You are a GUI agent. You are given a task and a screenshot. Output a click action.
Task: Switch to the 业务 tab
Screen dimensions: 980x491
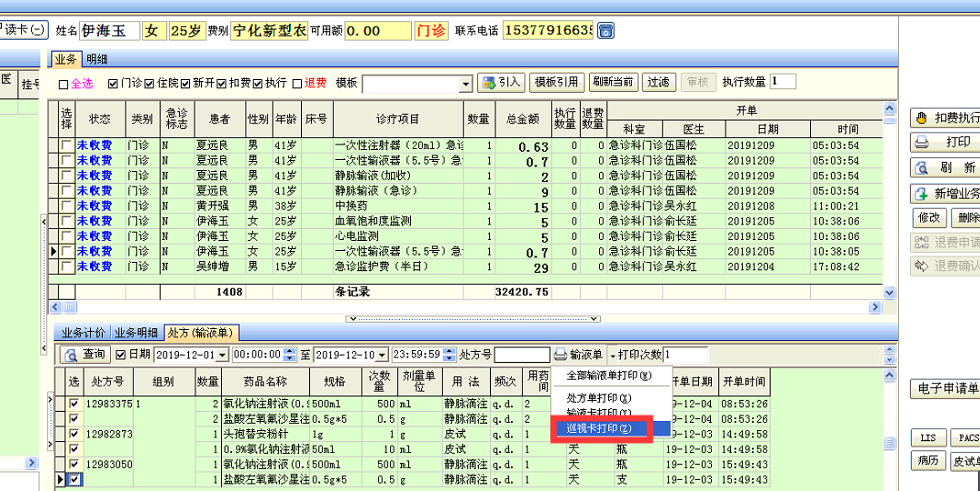click(65, 59)
